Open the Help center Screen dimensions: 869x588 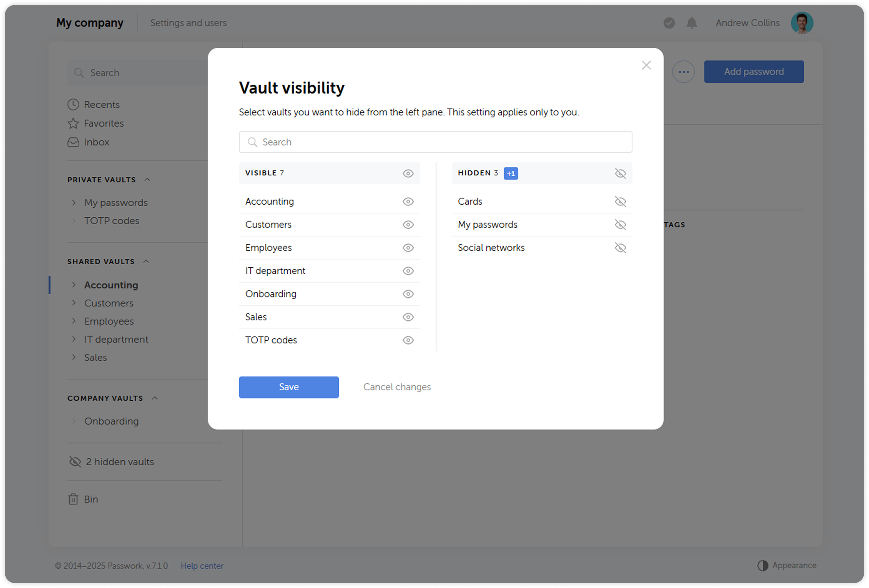click(202, 565)
